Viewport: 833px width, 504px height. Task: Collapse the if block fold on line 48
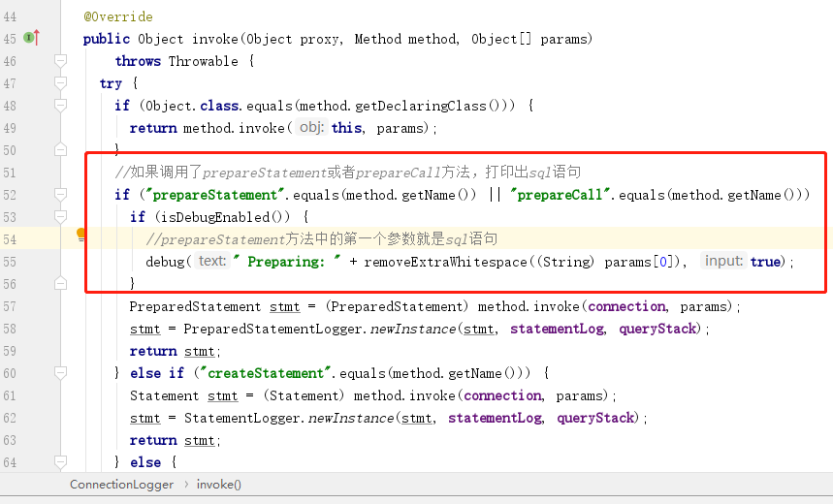click(x=60, y=105)
